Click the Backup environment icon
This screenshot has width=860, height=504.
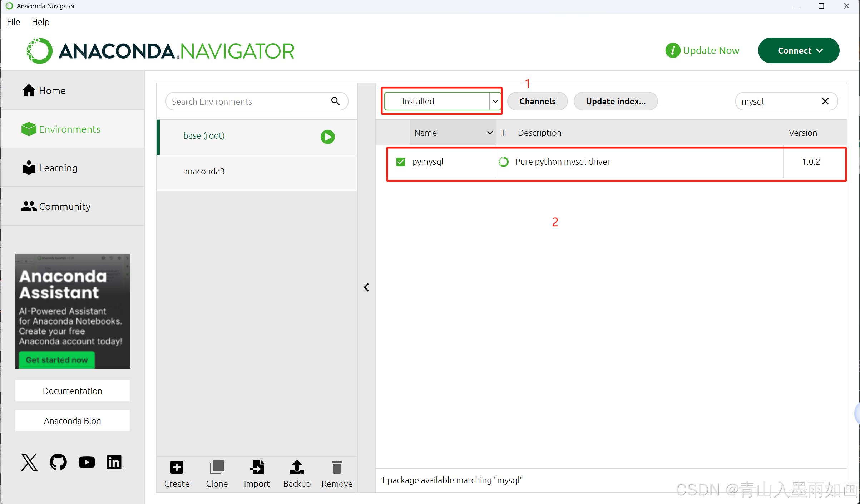(x=297, y=467)
